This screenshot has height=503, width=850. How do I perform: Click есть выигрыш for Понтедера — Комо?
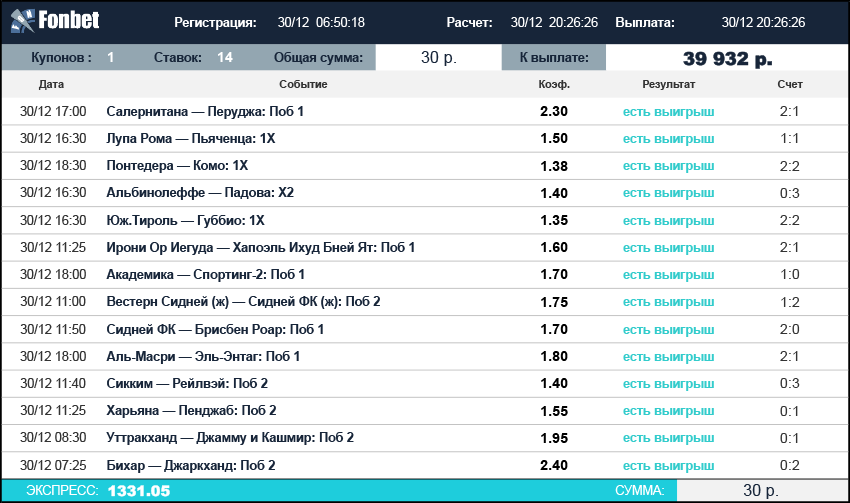668,166
